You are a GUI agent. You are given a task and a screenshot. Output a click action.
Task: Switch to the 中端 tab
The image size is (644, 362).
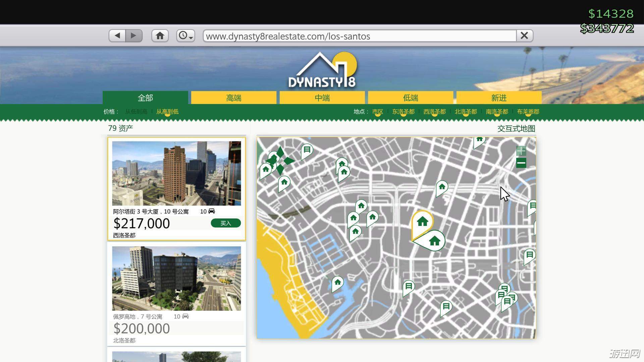(322, 98)
